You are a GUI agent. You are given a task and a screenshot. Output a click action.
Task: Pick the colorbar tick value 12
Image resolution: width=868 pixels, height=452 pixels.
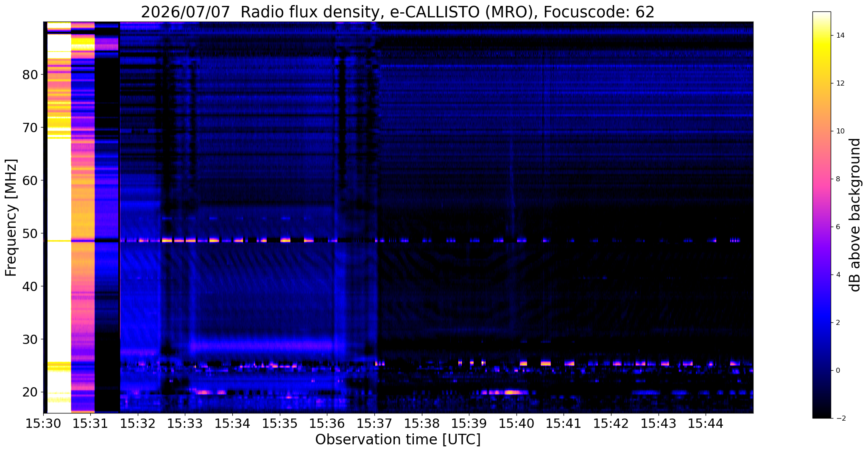pos(839,83)
